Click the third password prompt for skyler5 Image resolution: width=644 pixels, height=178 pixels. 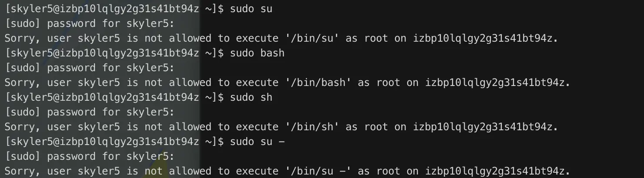click(89, 112)
